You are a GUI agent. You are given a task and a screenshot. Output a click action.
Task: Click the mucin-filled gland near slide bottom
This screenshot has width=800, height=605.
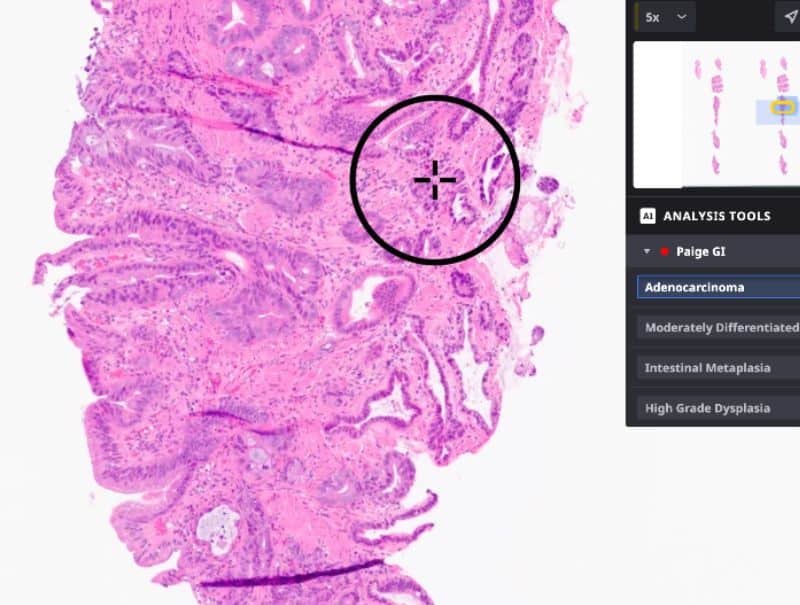point(218,531)
